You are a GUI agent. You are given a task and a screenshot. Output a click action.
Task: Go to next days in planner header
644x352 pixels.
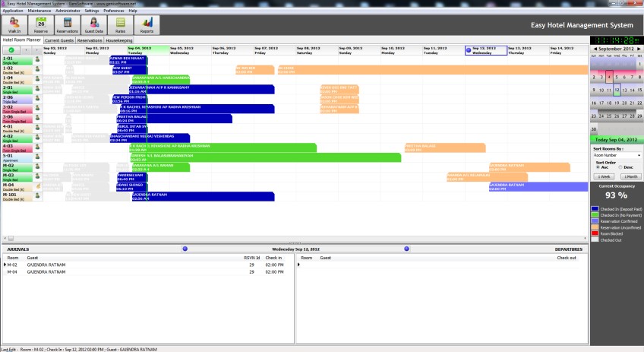pos(37,50)
